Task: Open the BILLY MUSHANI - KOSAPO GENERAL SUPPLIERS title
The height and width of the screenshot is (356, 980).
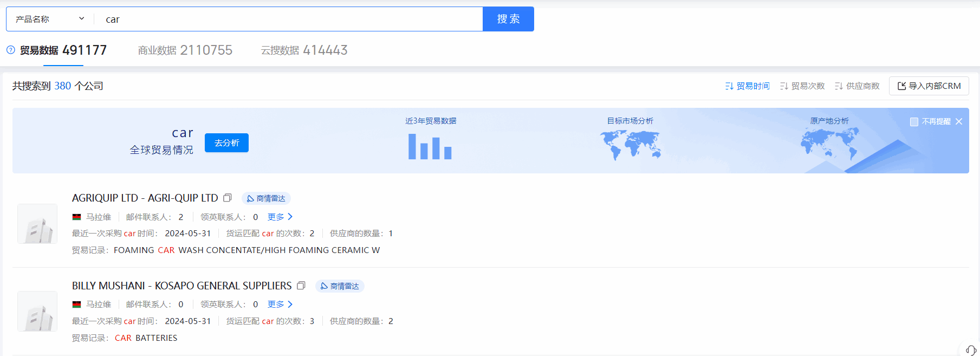Action: [182, 286]
